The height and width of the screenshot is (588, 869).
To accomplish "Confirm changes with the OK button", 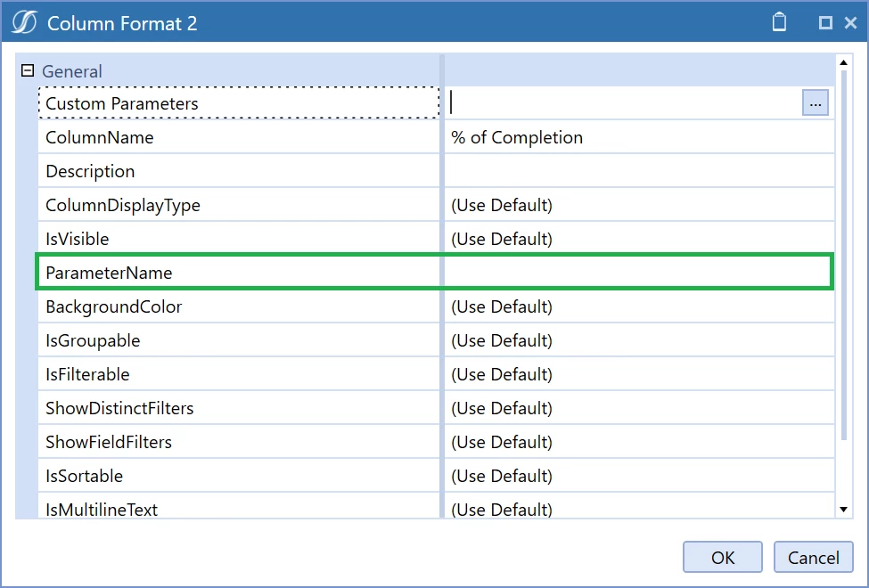I will point(723,557).
